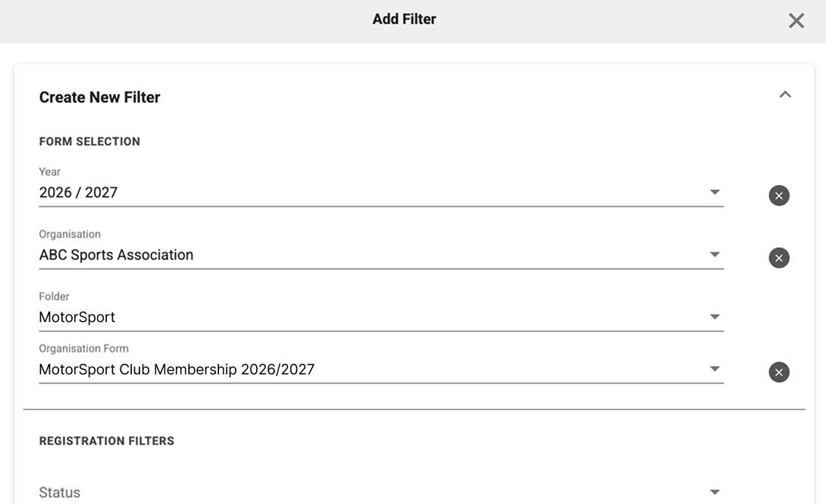
Task: Open the Status dropdown arrow
Action: coord(715,492)
